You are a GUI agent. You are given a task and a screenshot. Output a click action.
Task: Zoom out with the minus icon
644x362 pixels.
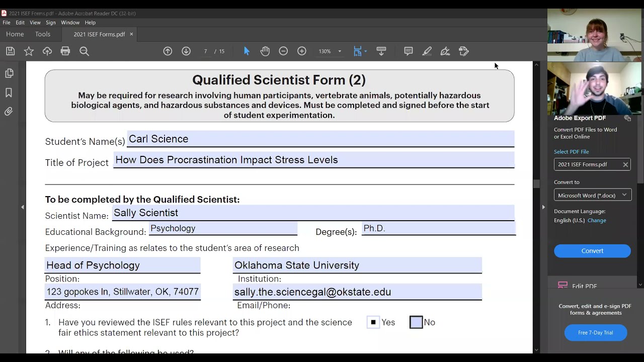point(283,51)
